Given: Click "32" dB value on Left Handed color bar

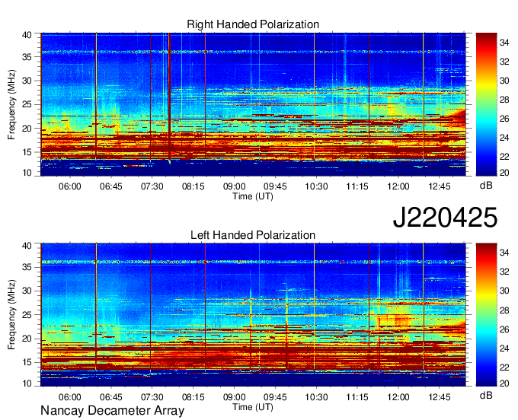Looking at the screenshot, I should click(x=504, y=272).
